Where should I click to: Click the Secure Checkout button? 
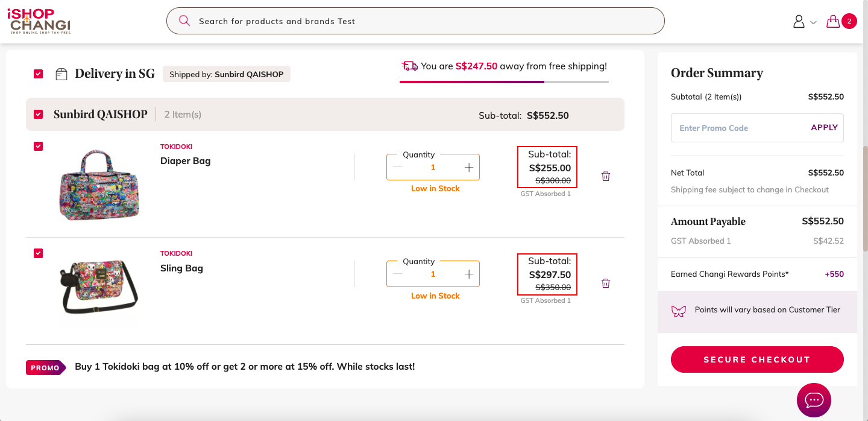(757, 359)
